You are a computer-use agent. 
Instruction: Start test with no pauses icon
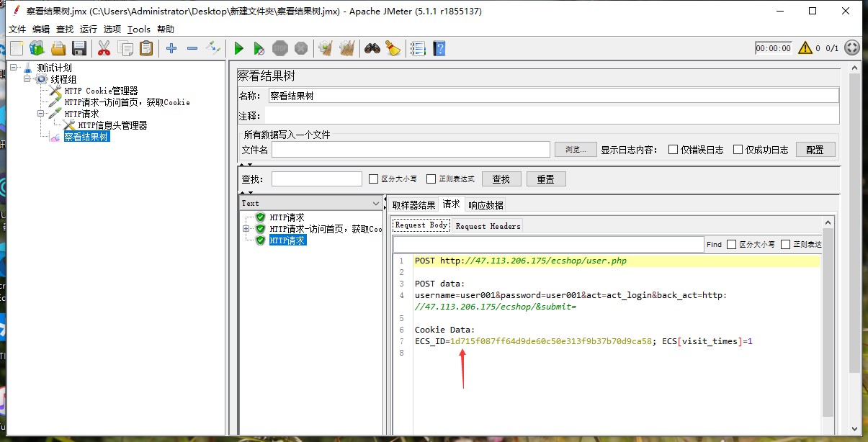click(x=259, y=48)
